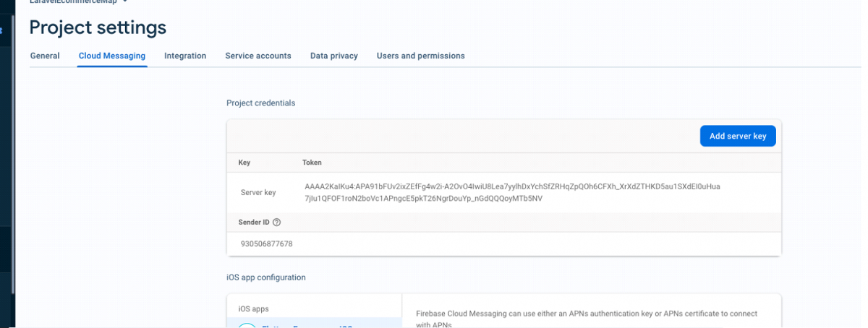
Task: Click the Sender ID help question mark icon
Action: [276, 223]
